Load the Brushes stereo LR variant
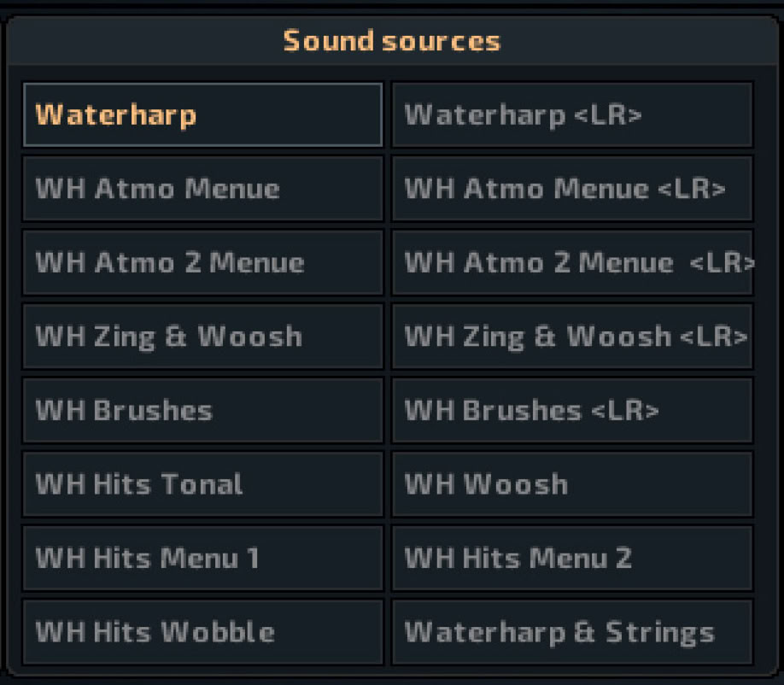Screen dimensions: 784x685 tap(572, 411)
